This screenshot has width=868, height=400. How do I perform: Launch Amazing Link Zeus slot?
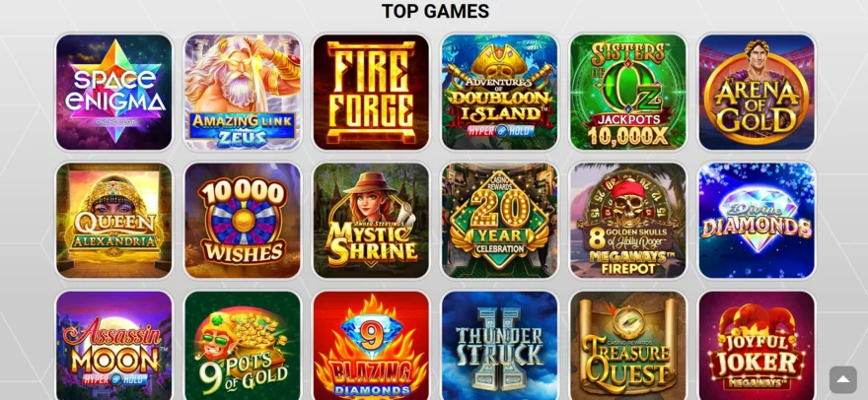[243, 92]
